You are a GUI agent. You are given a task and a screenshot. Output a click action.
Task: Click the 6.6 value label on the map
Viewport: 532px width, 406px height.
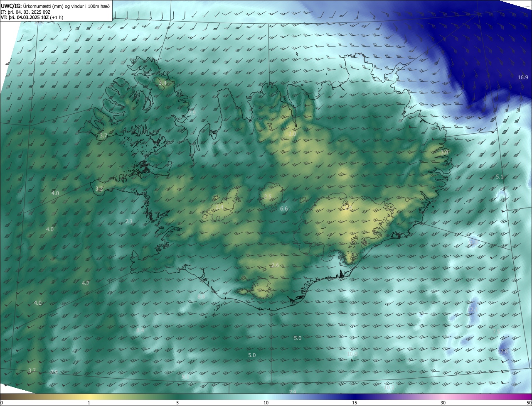click(284, 209)
